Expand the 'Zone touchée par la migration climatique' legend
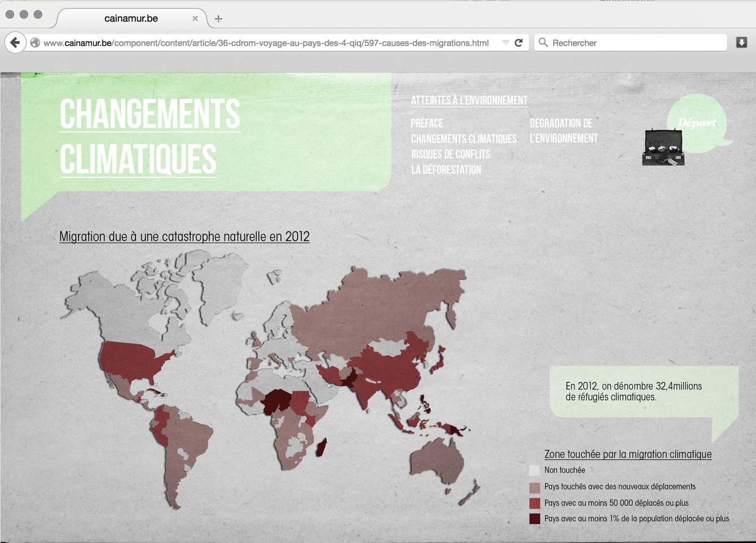This screenshot has width=756, height=543. pos(627,454)
